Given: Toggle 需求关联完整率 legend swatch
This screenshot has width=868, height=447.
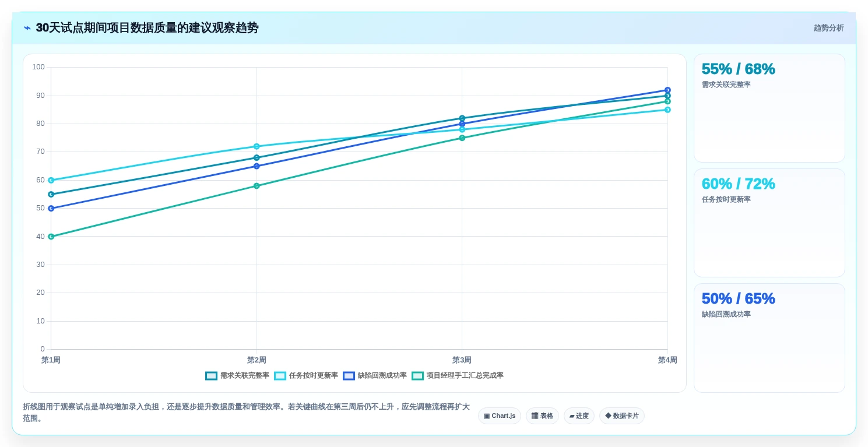Looking at the screenshot, I should (x=211, y=376).
